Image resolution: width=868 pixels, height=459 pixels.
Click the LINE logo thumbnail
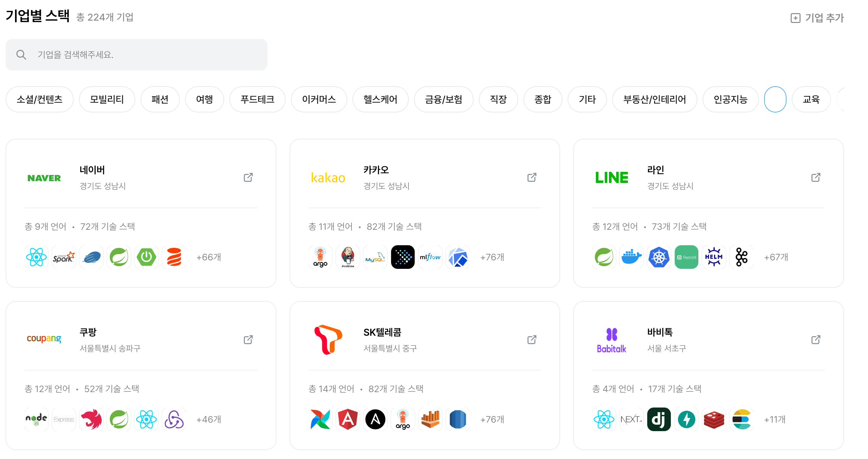coord(612,178)
